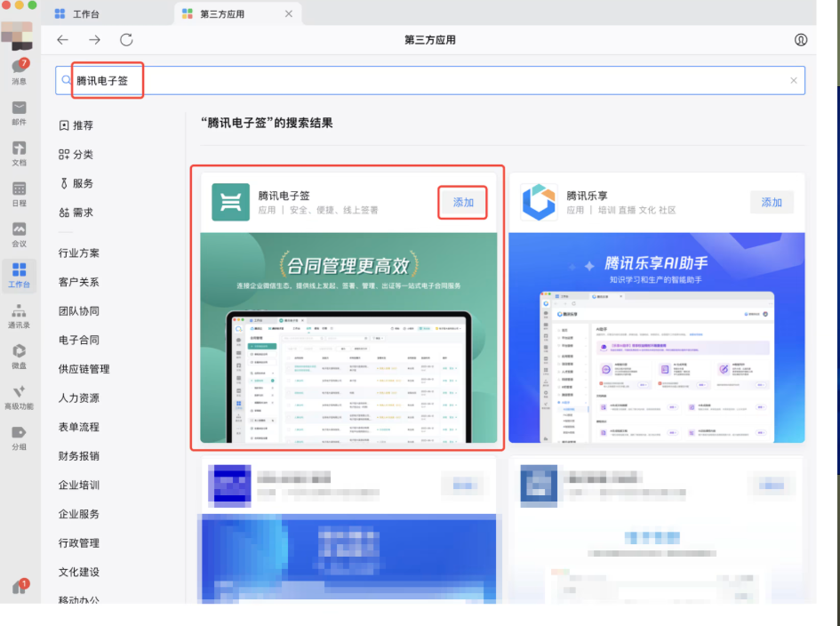Open the 邮件 mail icon

[x=19, y=112]
